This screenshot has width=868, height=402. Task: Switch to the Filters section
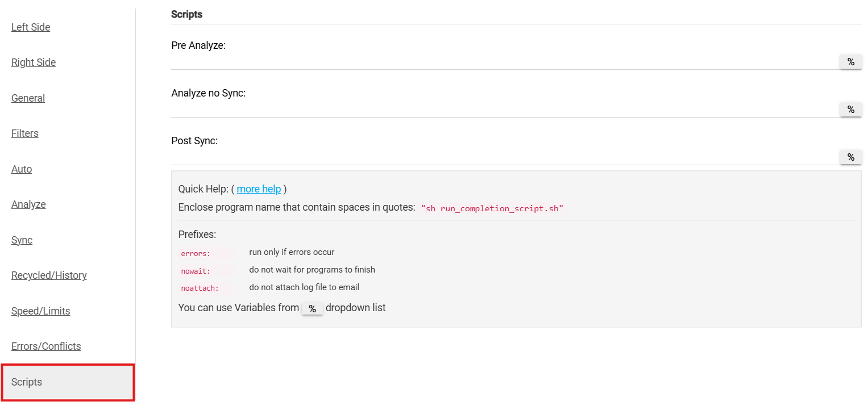click(x=25, y=133)
